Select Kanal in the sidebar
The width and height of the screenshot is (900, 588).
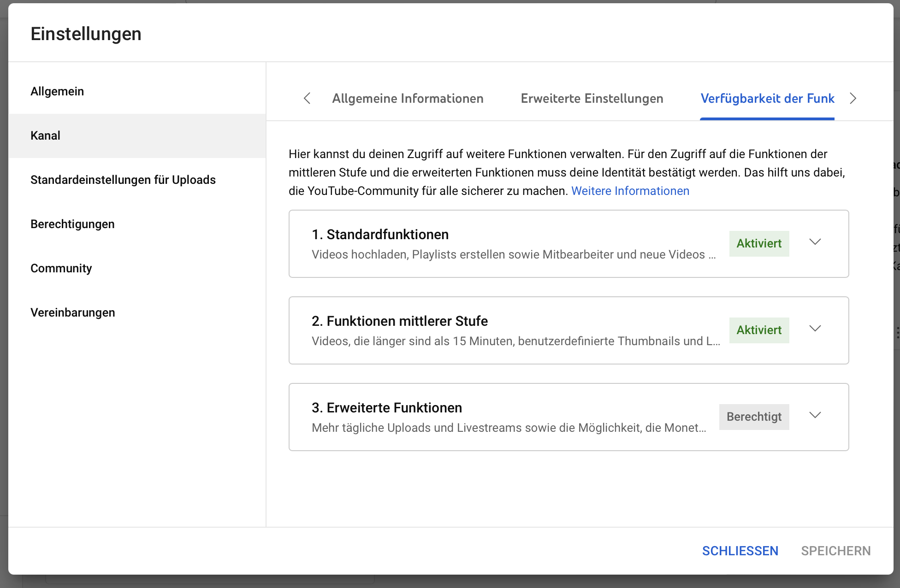(x=45, y=135)
